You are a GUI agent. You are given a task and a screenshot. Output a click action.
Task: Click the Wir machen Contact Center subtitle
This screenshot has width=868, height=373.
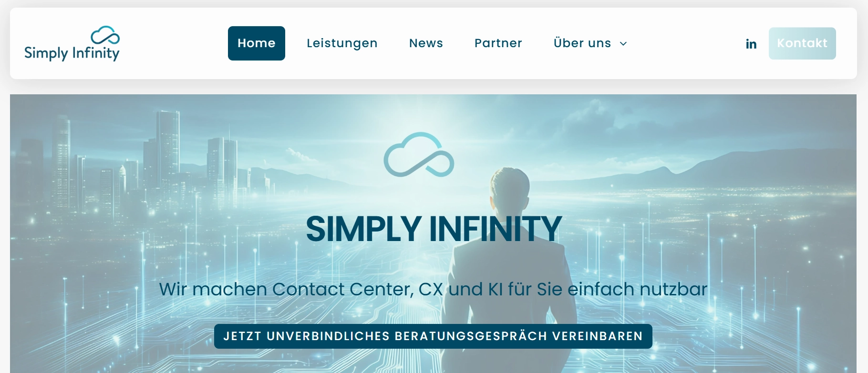[433, 289]
